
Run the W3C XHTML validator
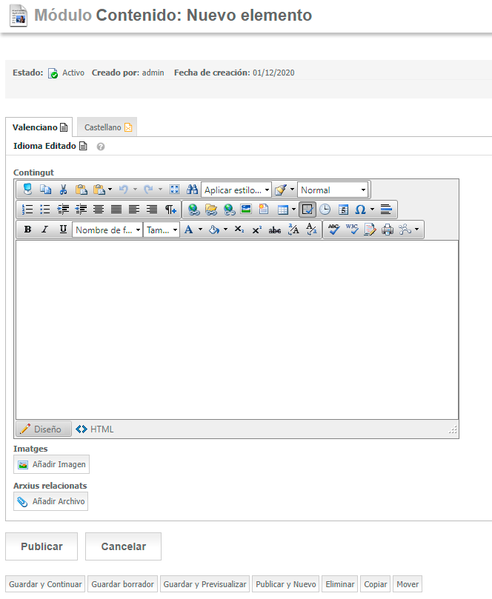352,229
